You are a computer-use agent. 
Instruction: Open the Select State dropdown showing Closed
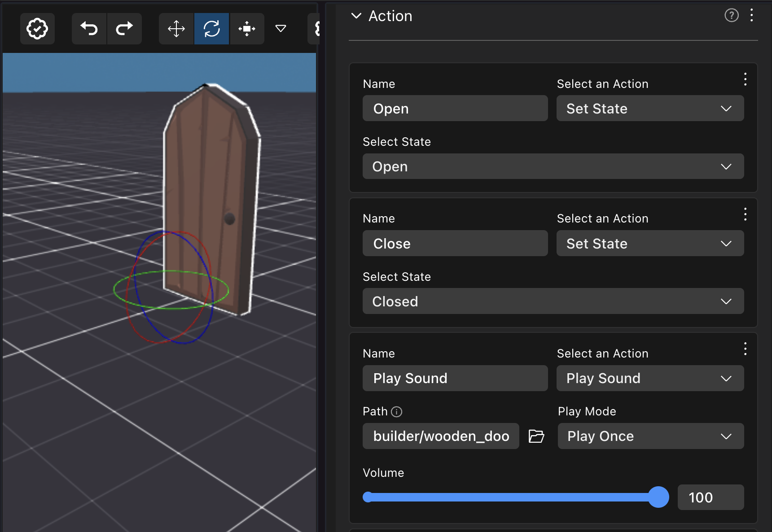[x=553, y=301]
